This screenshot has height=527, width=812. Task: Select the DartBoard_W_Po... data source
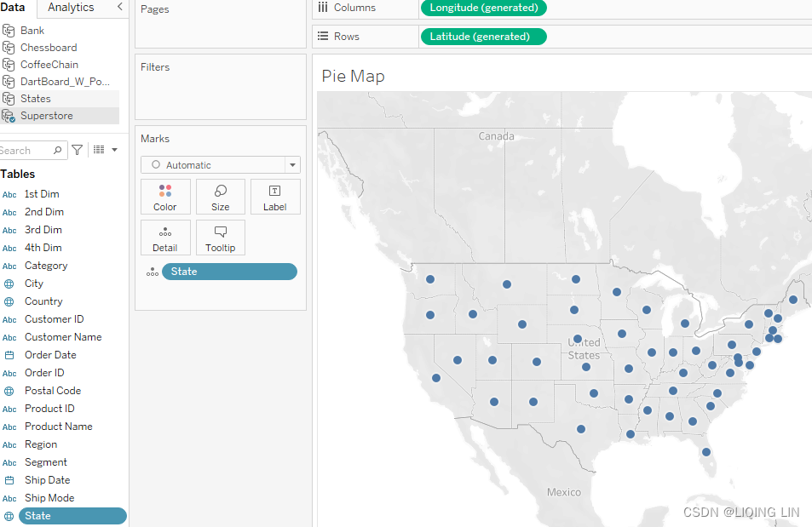[65, 82]
